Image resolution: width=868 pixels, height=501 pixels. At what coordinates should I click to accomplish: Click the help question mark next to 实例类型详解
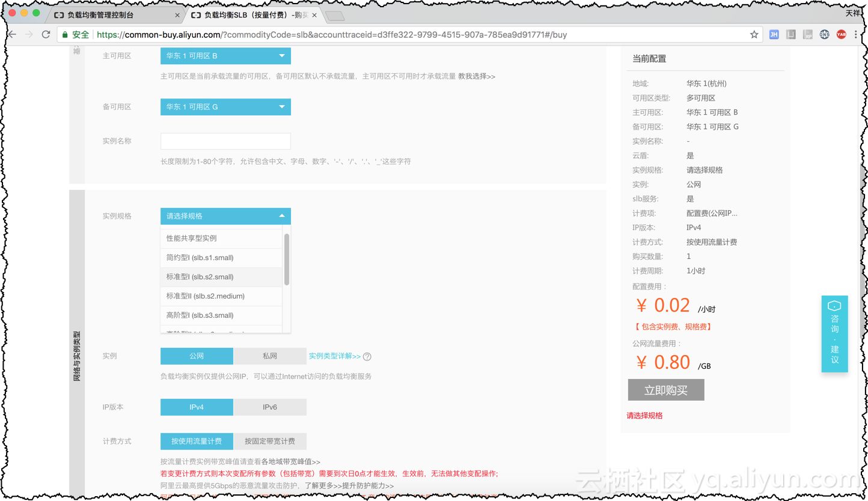367,357
